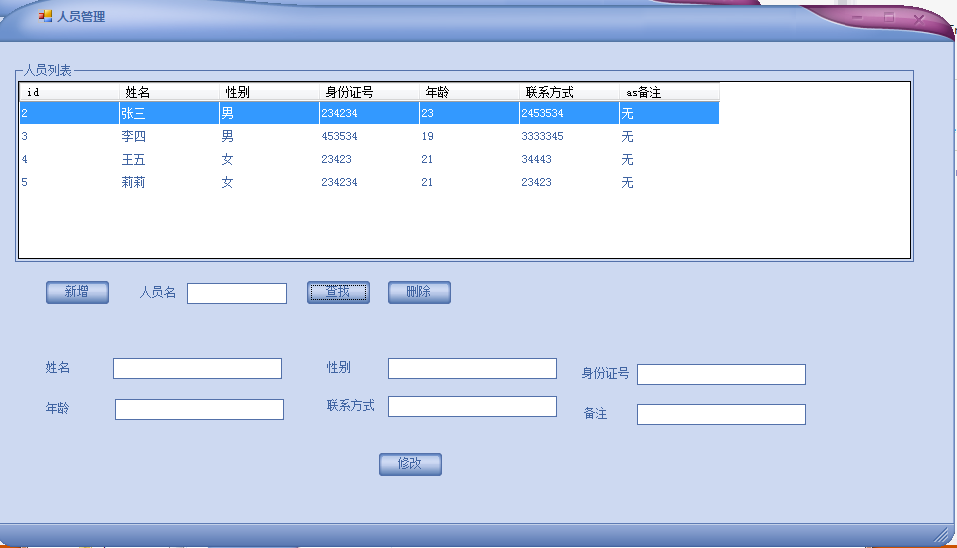Click the 新增 button

point(78,292)
